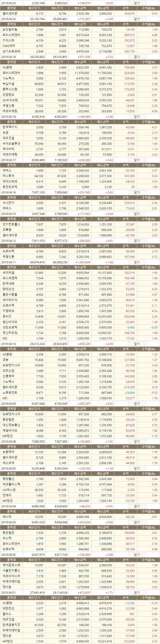
Task: Click on 현대상선 stock name
Action: click(x=8, y=289)
